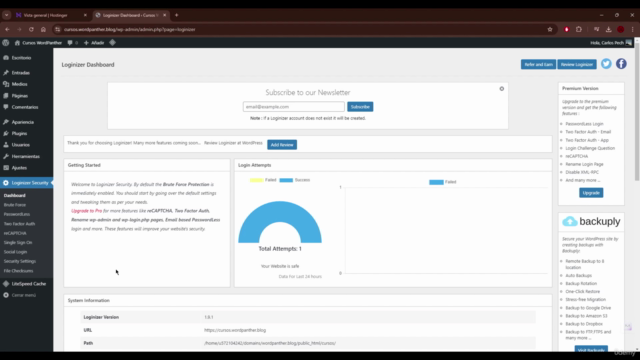Switch to the Hostinger browser tab
Image resolution: width=640 pixels, height=360 pixels.
point(51,15)
